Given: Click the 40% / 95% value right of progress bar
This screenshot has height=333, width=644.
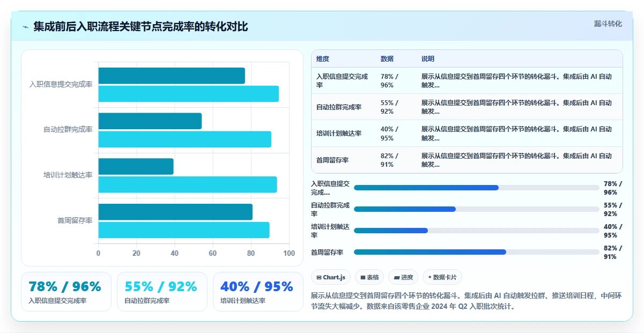Looking at the screenshot, I should [613, 231].
